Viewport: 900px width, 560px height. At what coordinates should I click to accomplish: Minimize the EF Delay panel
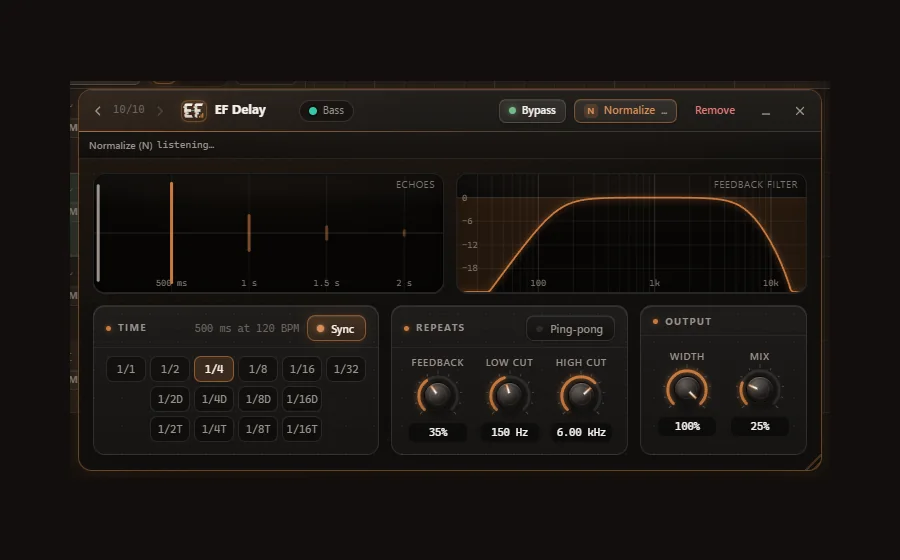tap(766, 111)
